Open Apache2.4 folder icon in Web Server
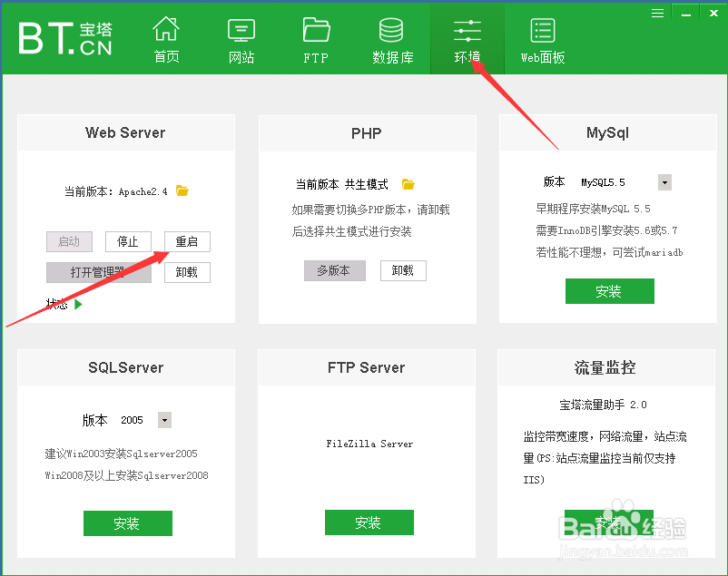Viewport: 728px width, 576px height. tap(182, 190)
